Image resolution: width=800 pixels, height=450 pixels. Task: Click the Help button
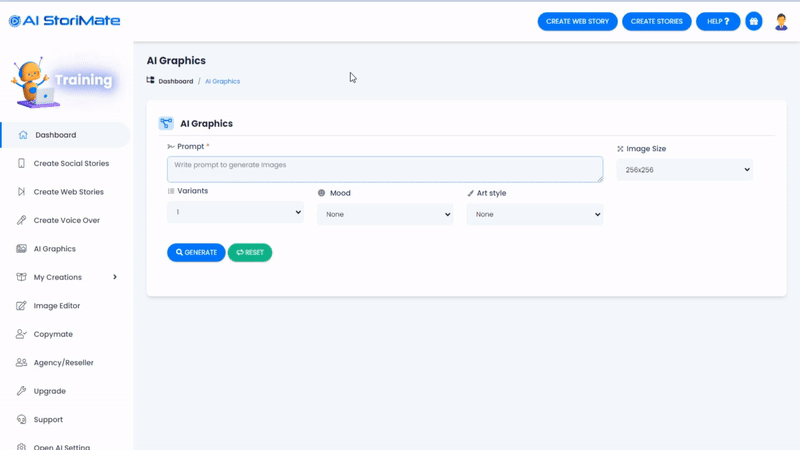pyautogui.click(x=718, y=21)
